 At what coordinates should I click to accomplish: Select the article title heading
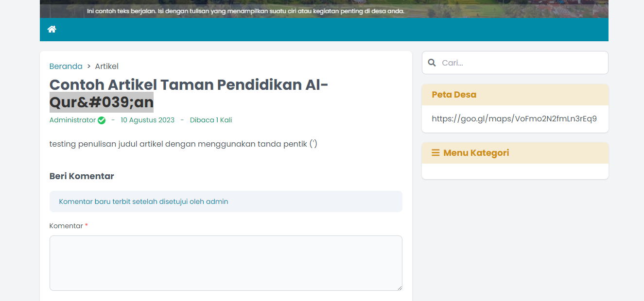tap(189, 92)
